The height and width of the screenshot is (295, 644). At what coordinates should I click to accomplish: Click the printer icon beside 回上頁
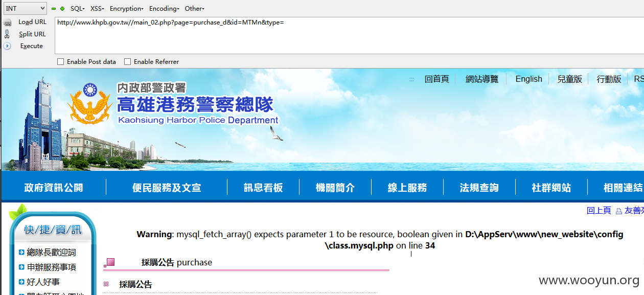(x=618, y=211)
